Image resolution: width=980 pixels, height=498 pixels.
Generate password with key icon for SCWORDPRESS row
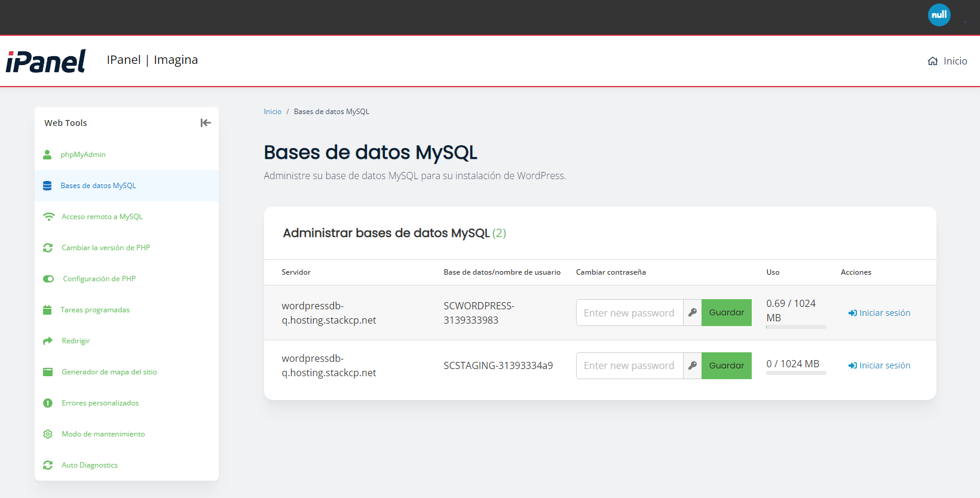(693, 312)
